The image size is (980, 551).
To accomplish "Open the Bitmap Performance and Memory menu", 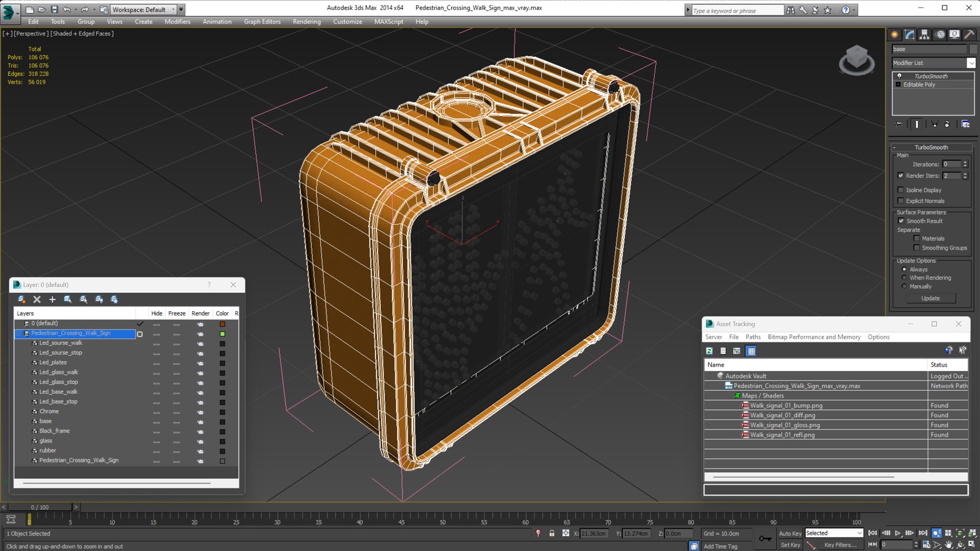I will [814, 337].
